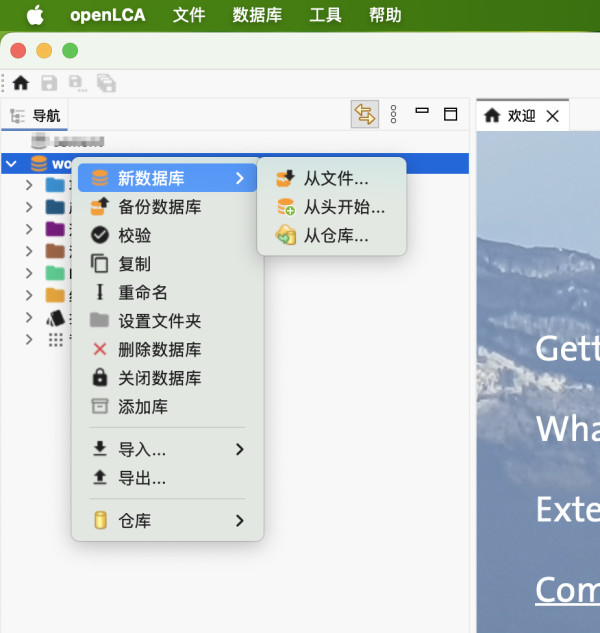The width and height of the screenshot is (600, 633).
Task: Expand the first blue folder tree item
Action: tap(30, 185)
